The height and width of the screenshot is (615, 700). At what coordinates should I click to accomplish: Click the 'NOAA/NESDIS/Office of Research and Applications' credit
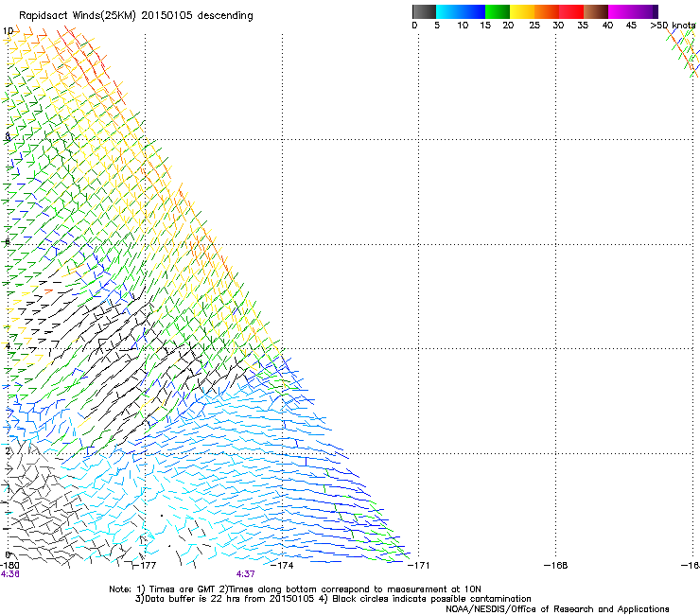[557, 608]
